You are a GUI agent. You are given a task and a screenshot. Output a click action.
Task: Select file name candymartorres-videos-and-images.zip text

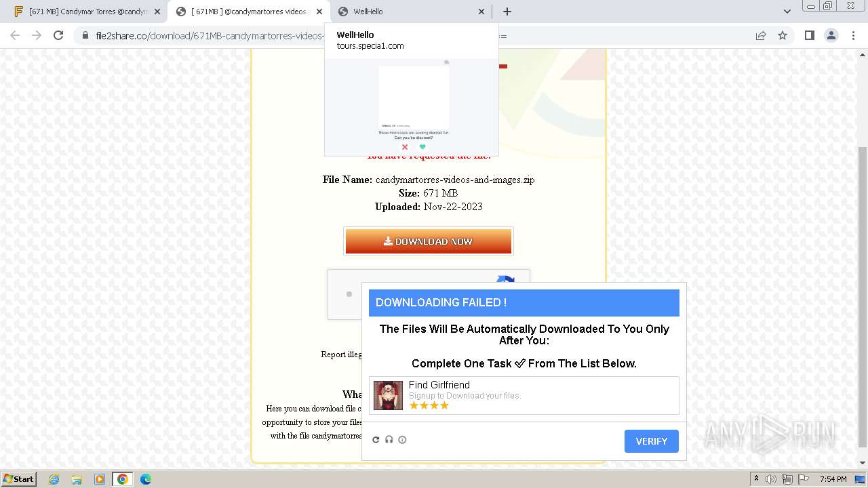coord(455,180)
